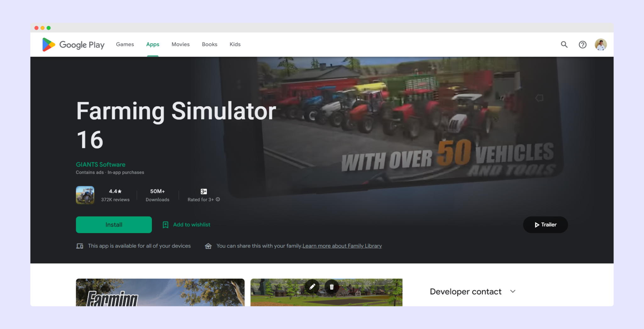The height and width of the screenshot is (329, 644).
Task: Play the Trailer video
Action: pos(545,225)
